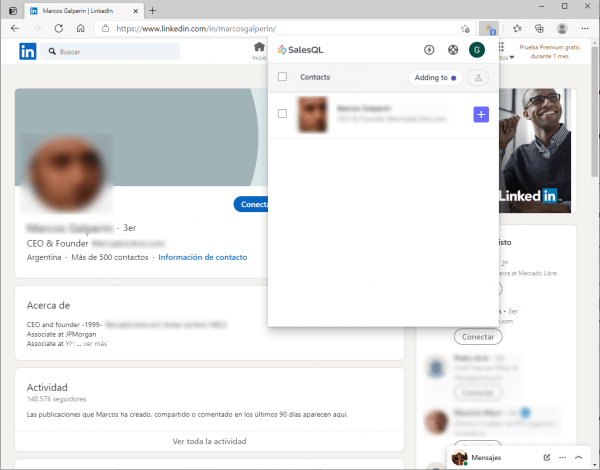View site information lock icon
This screenshot has height=470, width=600.
point(106,28)
